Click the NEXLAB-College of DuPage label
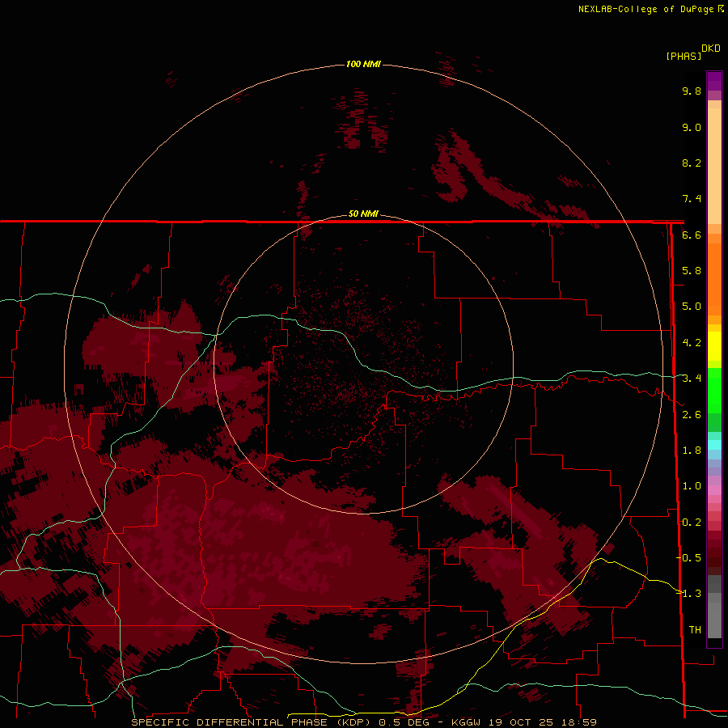Image resolution: width=728 pixels, height=728 pixels. [x=645, y=9]
